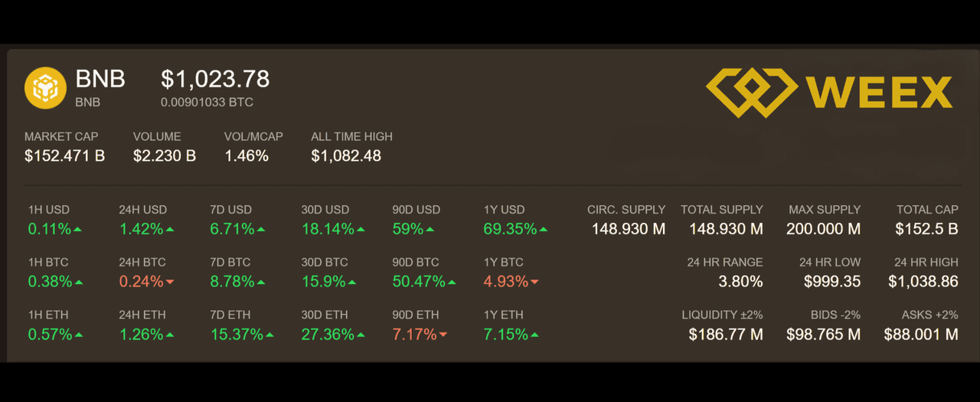Click the green up arrow beside 1Y USD 69.35%
The width and height of the screenshot is (980, 402).
(x=544, y=229)
